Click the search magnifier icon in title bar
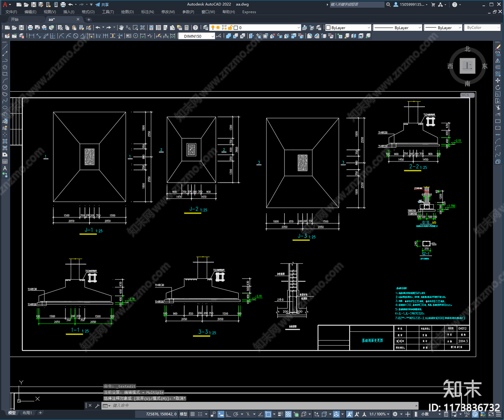Viewport: 504px width, 420px height. (x=388, y=4)
